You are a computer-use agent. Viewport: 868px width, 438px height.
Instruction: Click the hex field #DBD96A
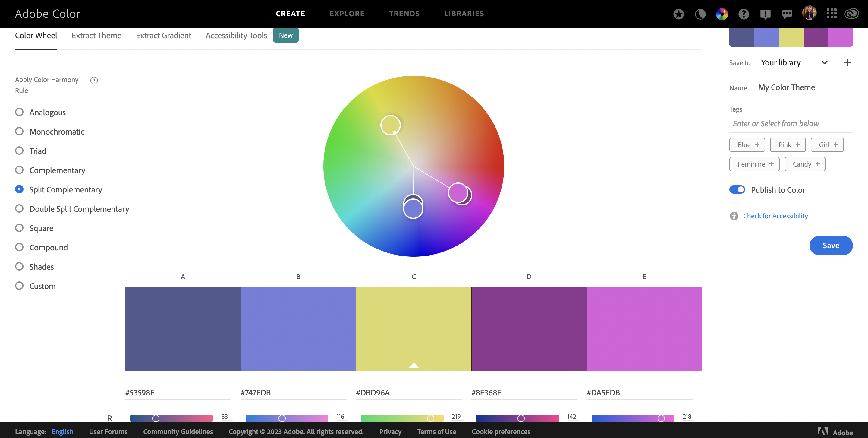tap(409, 393)
